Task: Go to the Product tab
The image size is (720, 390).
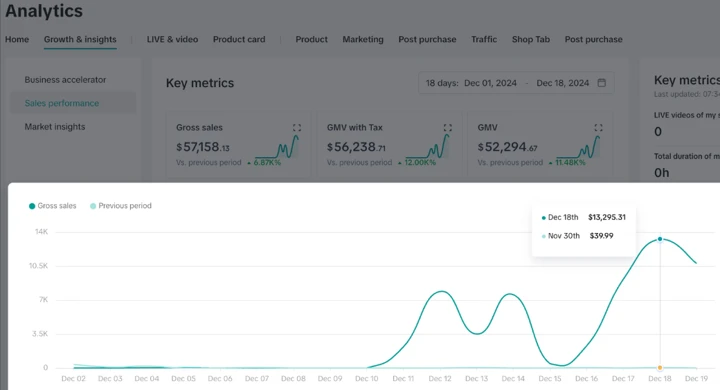Action: click(x=311, y=40)
